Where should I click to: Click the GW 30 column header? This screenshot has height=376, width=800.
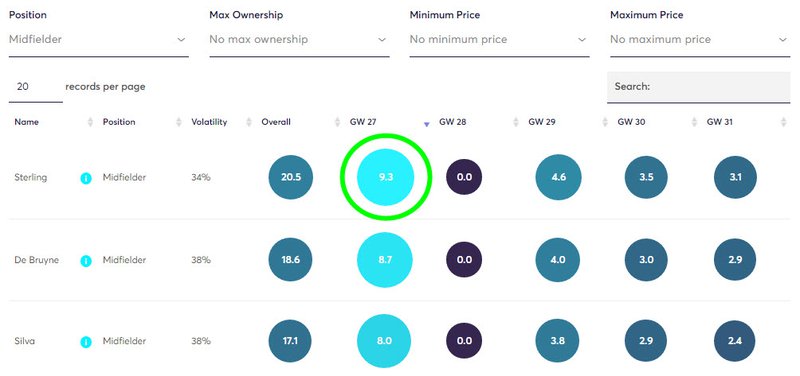coord(631,122)
